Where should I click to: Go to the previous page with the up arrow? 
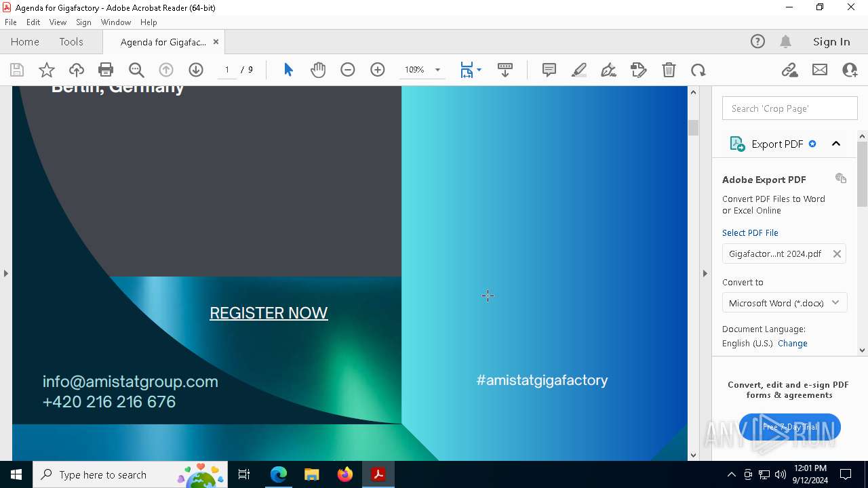pos(166,70)
